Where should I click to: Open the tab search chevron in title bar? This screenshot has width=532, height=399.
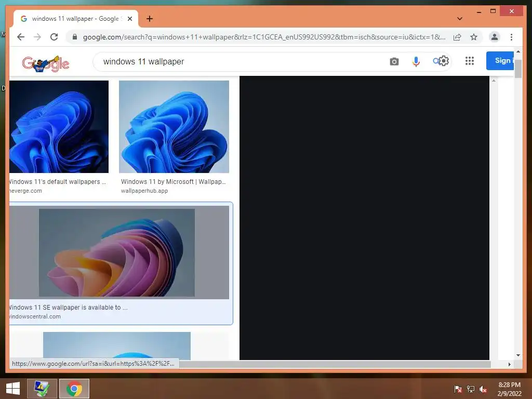coord(459,19)
